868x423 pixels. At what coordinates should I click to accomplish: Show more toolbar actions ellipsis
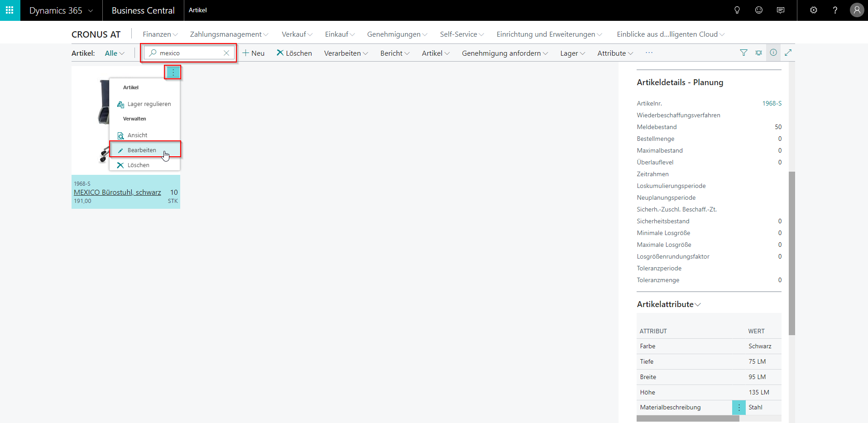[x=649, y=53]
